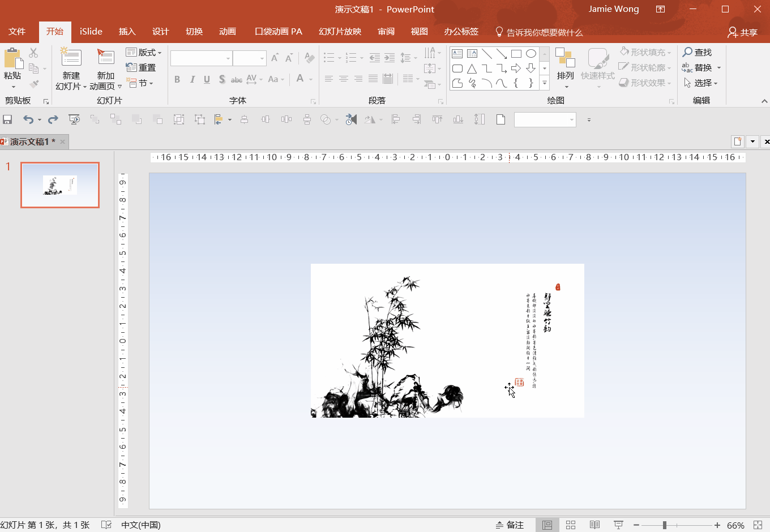Click the bullets list icon
The width and height of the screenshot is (770, 532).
(329, 58)
